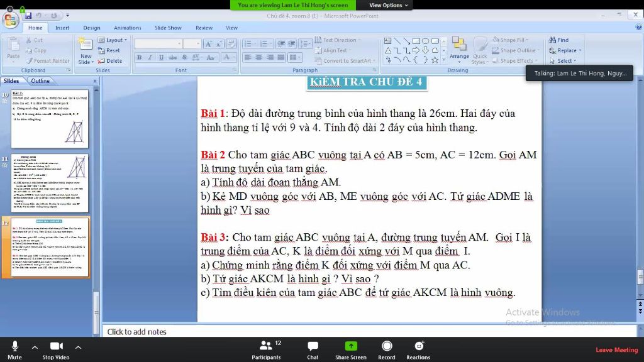644x362 pixels.
Task: Insert a text box shape
Action: (387, 41)
